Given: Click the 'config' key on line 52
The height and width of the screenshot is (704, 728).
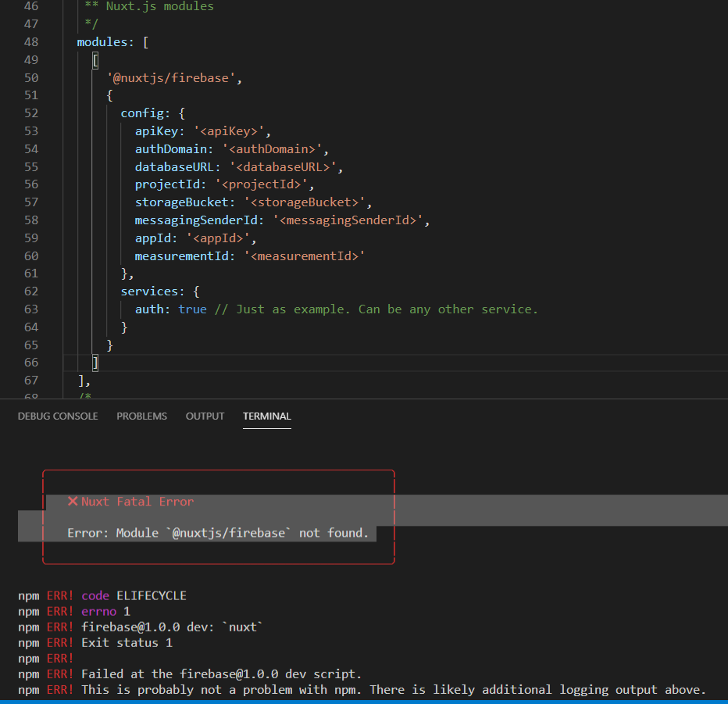Looking at the screenshot, I should [142, 113].
